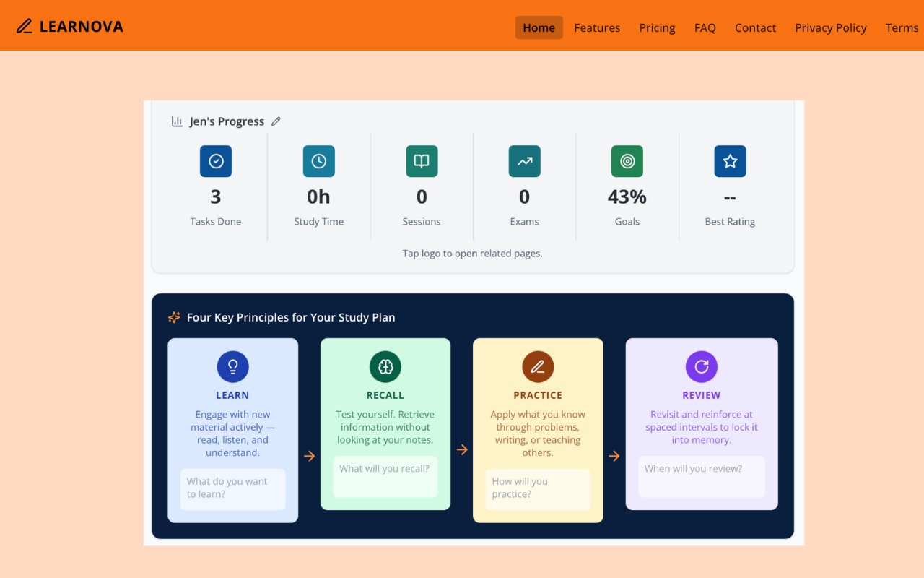Focus the 'When will you review?' field
This screenshot has width=924, height=578.
click(702, 477)
